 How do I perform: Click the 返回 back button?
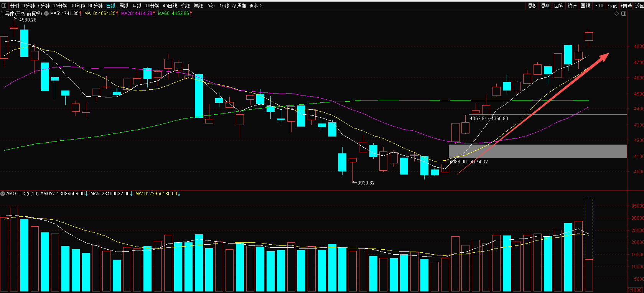tap(639, 6)
